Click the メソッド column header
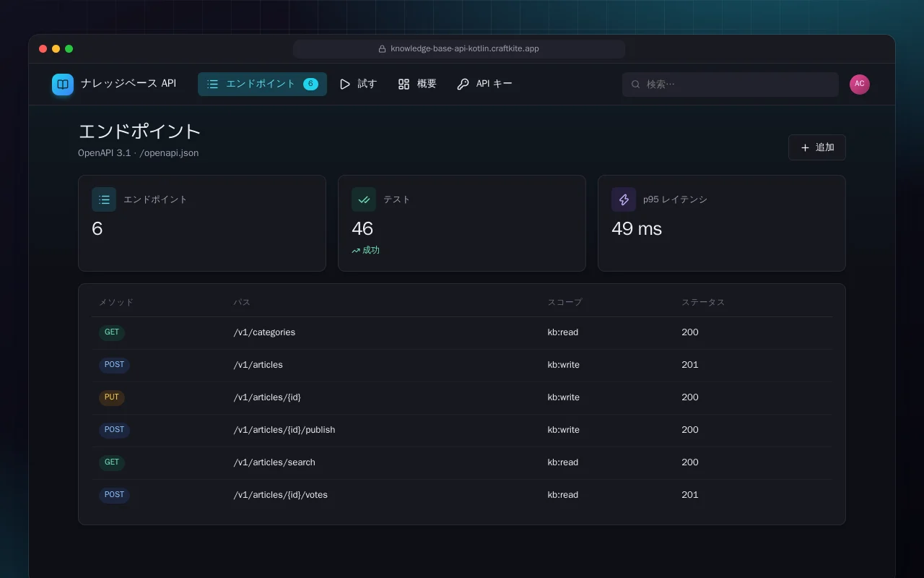The height and width of the screenshot is (578, 924). tap(116, 302)
